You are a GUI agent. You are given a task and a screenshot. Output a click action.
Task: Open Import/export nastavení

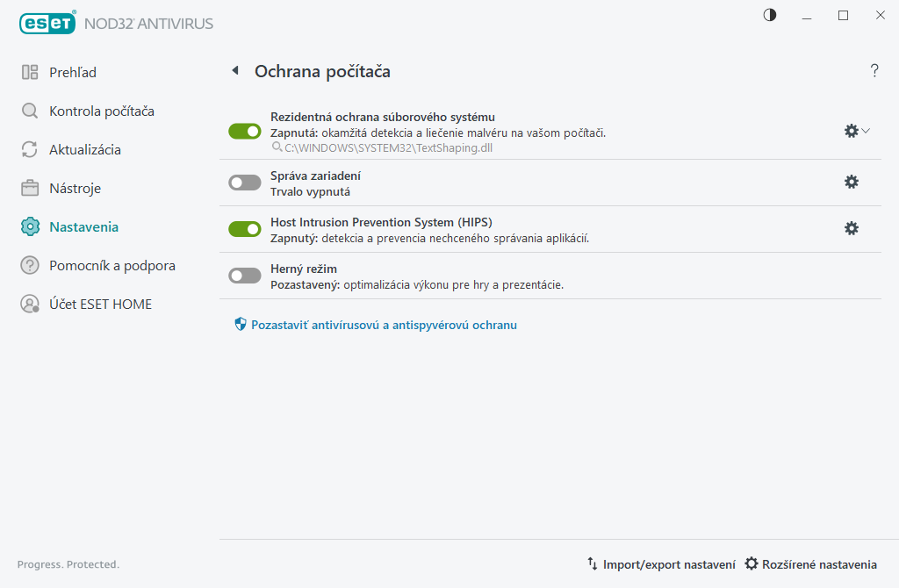point(661,564)
